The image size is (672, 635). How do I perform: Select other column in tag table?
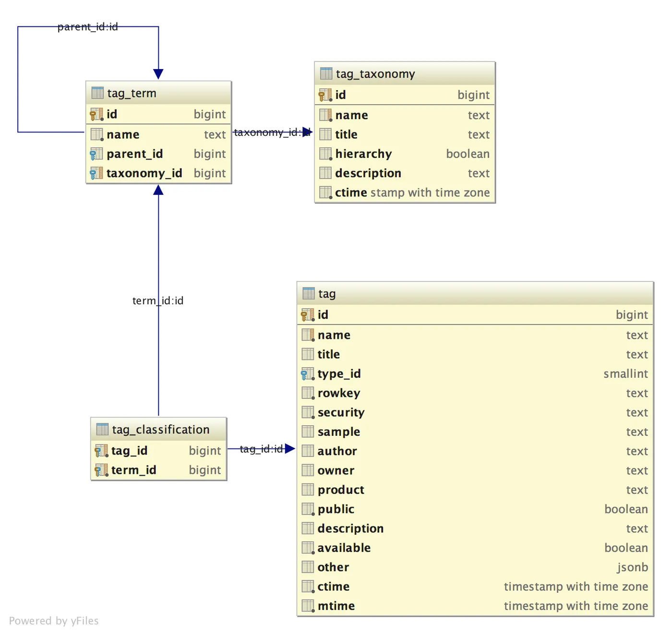coord(475,567)
